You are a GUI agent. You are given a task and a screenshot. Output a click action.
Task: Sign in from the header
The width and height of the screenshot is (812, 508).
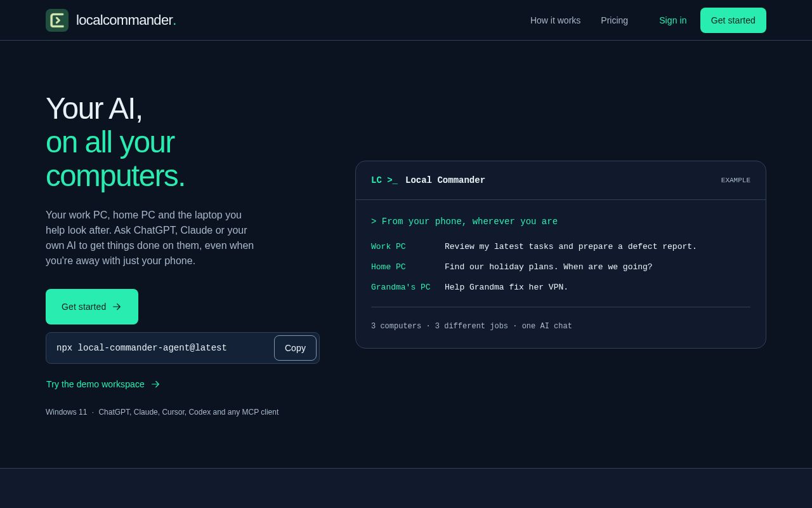click(672, 20)
